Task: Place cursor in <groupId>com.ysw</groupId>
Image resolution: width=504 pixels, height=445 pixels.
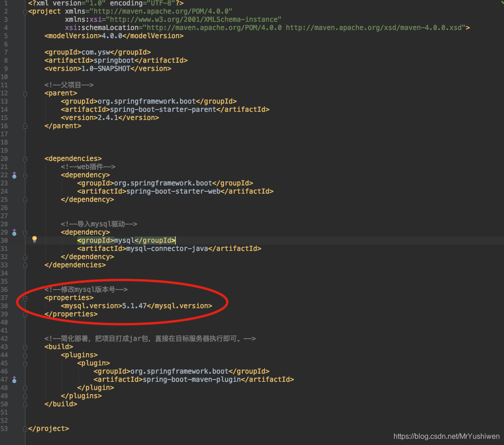Action: coord(98,52)
